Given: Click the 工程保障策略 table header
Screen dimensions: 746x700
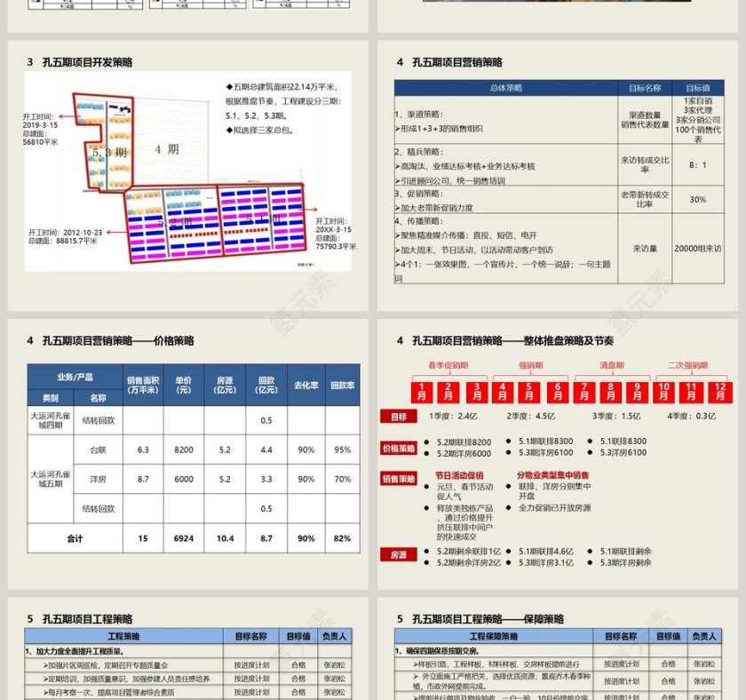Looking at the screenshot, I should (x=494, y=636).
